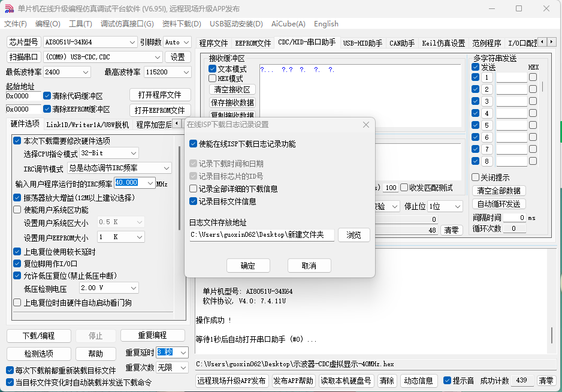Image resolution: width=562 pixels, height=392 pixels.
Task: Open the 低压检测电压 dropdown
Action: click(x=133, y=288)
